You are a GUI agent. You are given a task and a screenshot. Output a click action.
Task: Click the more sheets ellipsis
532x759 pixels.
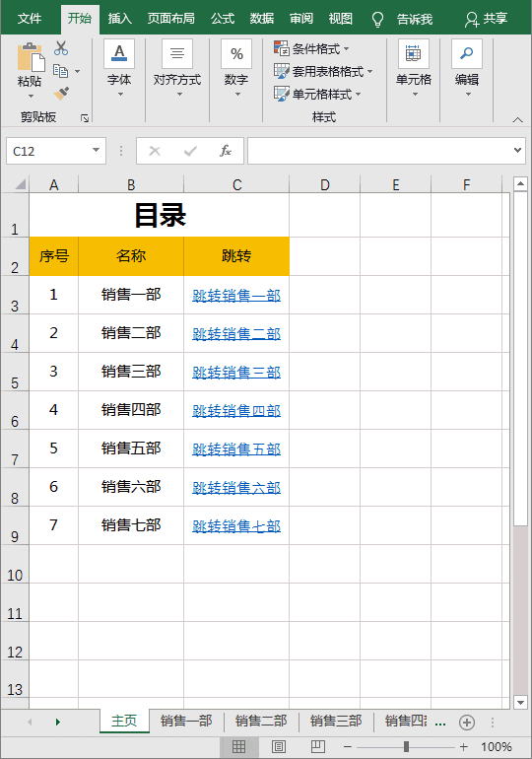pos(440,723)
